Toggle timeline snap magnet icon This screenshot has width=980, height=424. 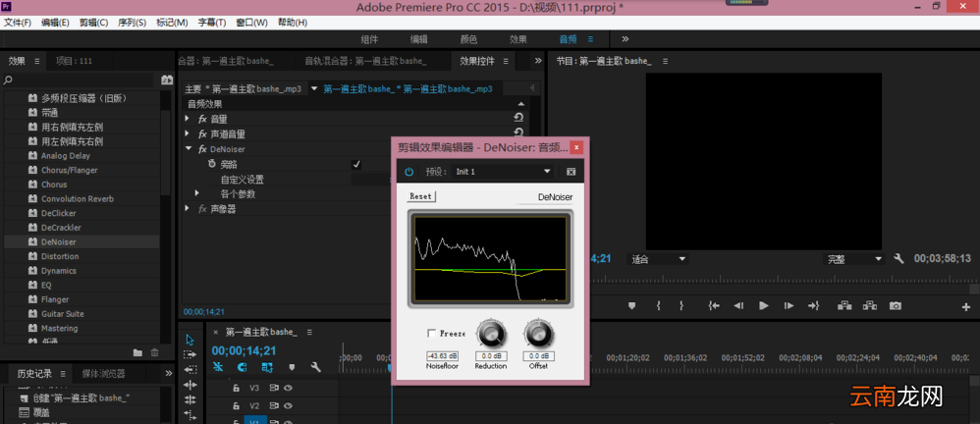point(243,367)
